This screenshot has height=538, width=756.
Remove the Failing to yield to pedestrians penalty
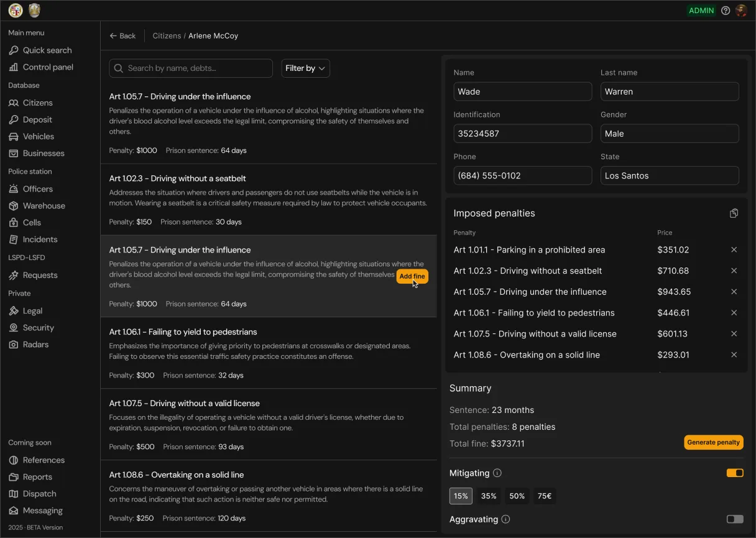(734, 313)
